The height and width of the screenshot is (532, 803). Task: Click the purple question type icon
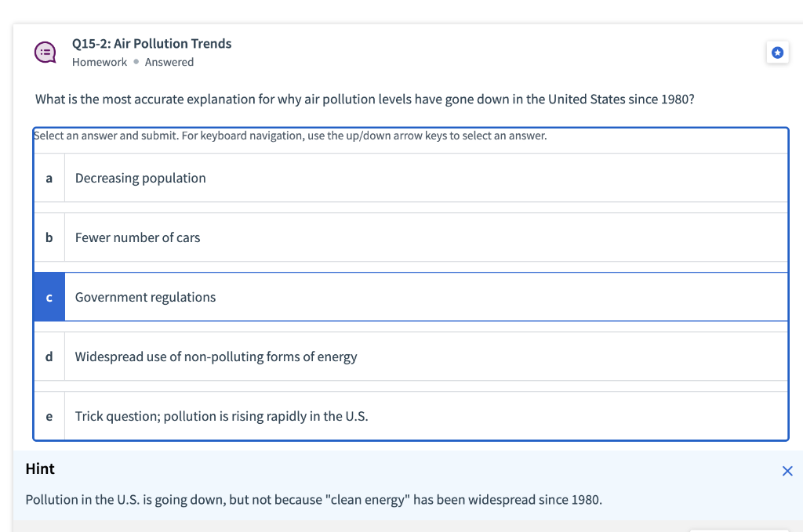point(45,52)
